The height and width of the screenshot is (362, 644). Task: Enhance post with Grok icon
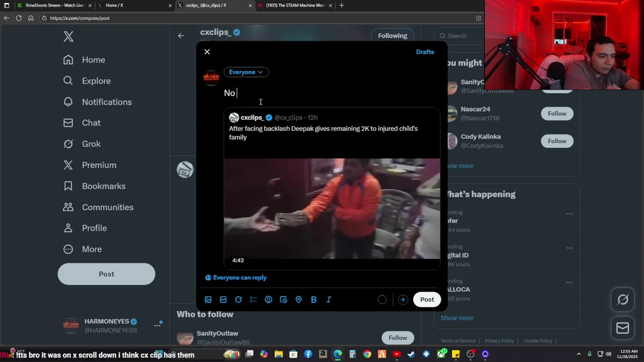pos(238,300)
